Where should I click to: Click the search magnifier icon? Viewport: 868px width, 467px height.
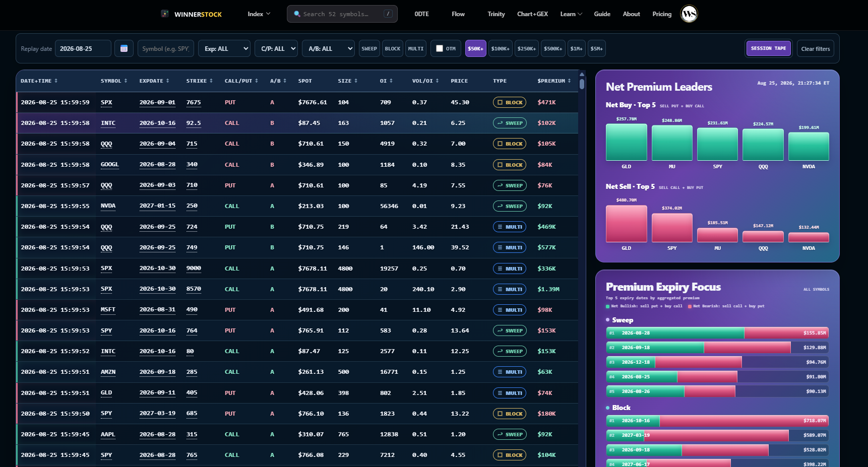tap(297, 14)
